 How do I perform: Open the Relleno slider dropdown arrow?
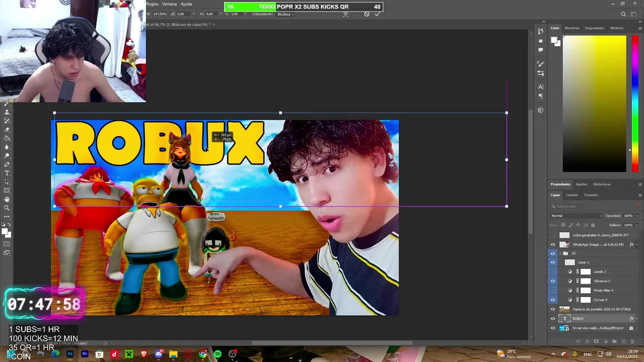(x=637, y=225)
